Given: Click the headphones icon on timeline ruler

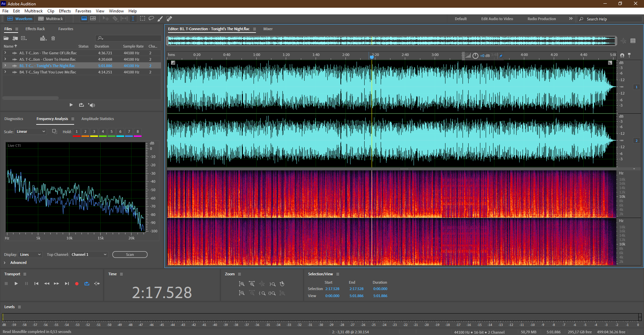Looking at the screenshot, I should (x=622, y=55).
